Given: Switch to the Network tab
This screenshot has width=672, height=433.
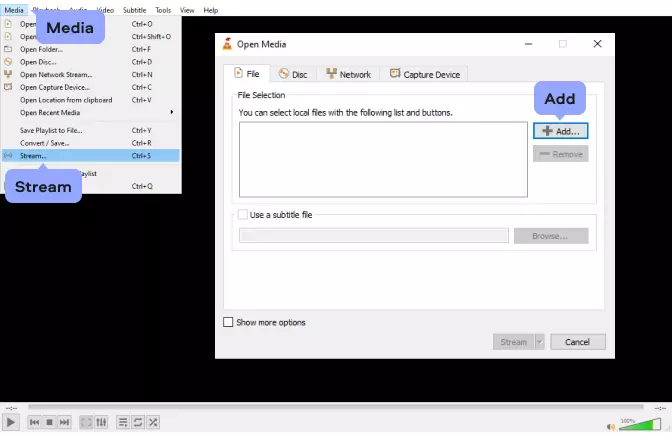Looking at the screenshot, I should click(348, 74).
